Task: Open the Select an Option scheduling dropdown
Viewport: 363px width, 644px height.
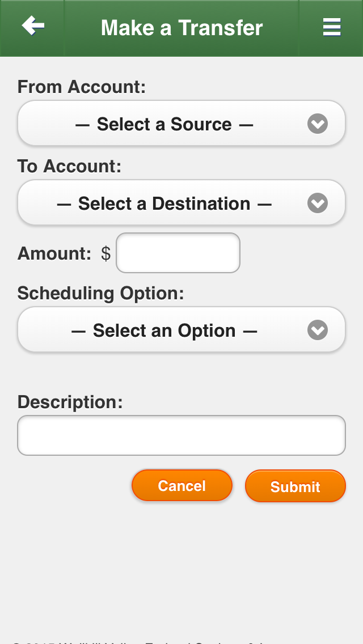Action: (164, 330)
